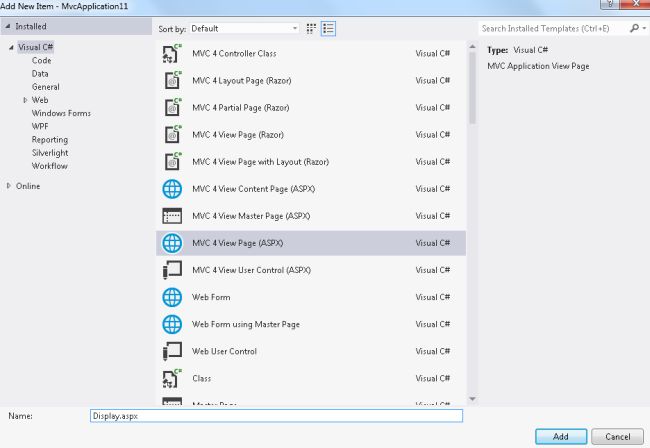650x448 pixels.
Task: Select 'MVC 4 View Page (Razor)' text
Action: [238, 135]
